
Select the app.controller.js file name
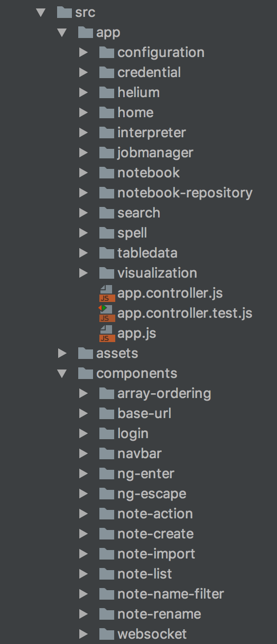click(170, 293)
